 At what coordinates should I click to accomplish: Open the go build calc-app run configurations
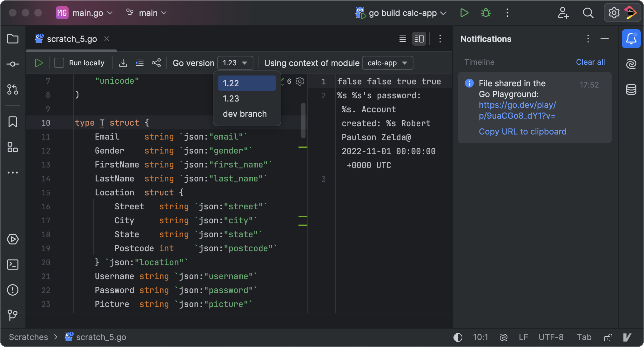(x=401, y=13)
